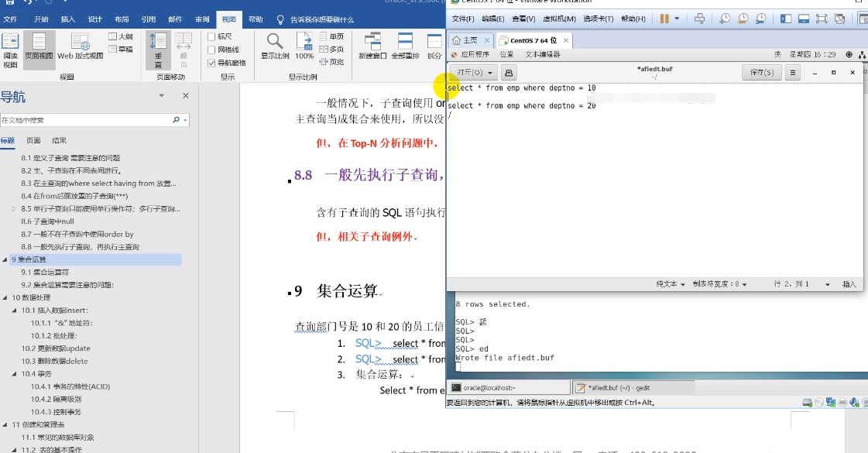Jump to 9.1 集合运算符 heading

(45, 273)
